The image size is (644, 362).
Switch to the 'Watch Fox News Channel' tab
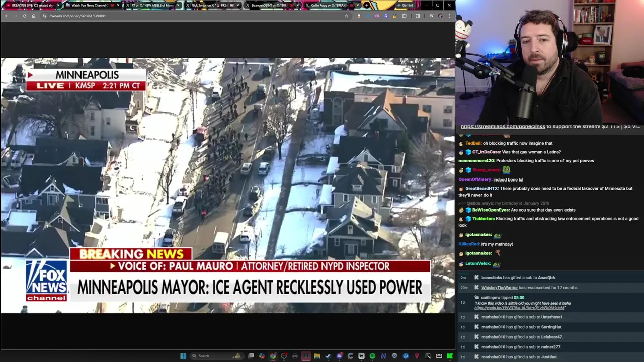click(x=92, y=5)
